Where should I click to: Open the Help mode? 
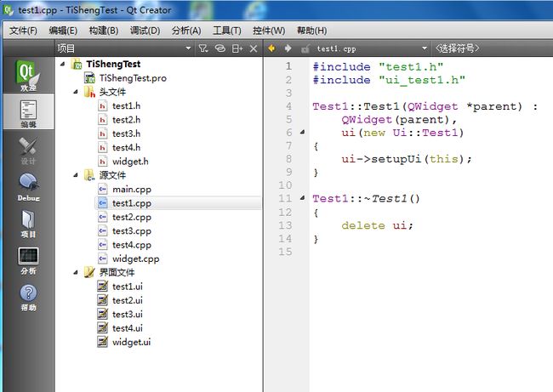pyautogui.click(x=28, y=298)
